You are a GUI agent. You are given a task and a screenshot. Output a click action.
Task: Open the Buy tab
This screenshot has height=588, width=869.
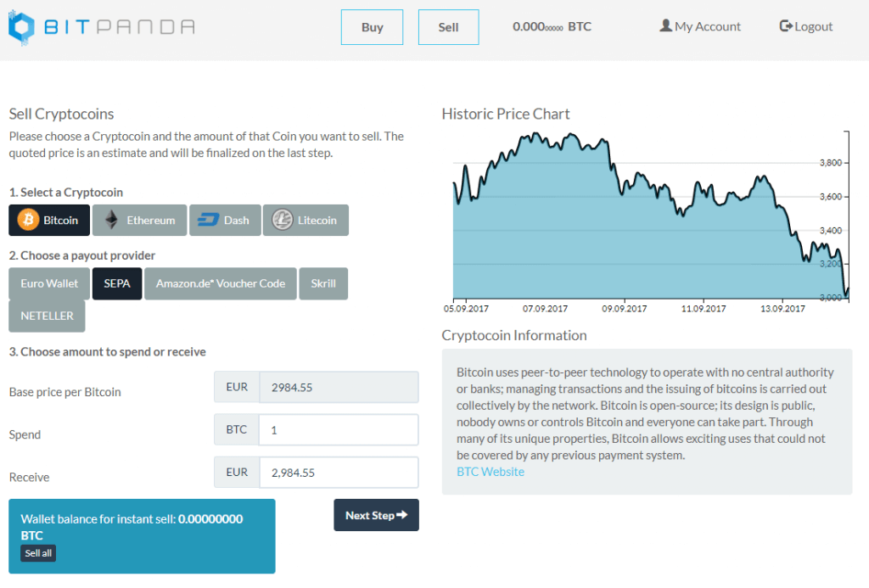pos(372,27)
